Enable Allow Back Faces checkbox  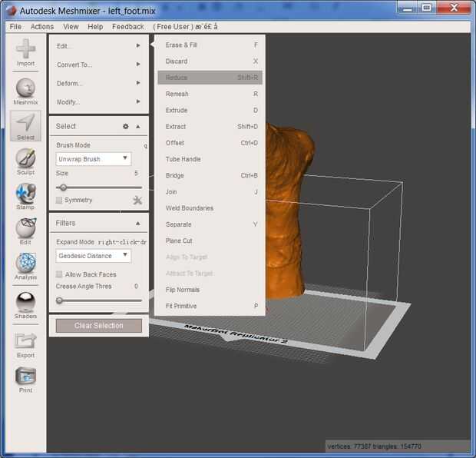pos(59,274)
